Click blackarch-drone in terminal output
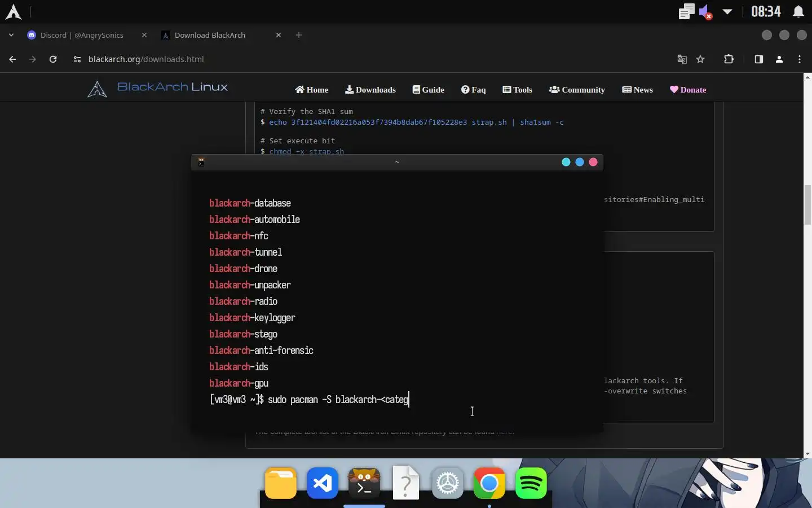The width and height of the screenshot is (812, 508). point(243,269)
